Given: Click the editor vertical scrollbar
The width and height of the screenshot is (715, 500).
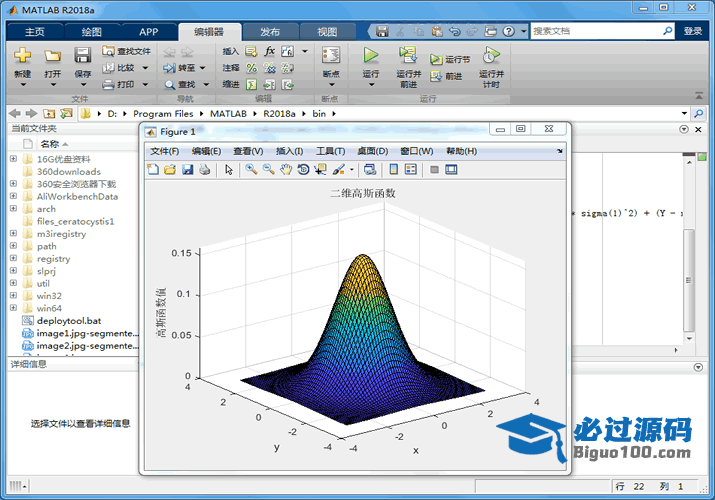Looking at the screenshot, I should tap(689, 280).
